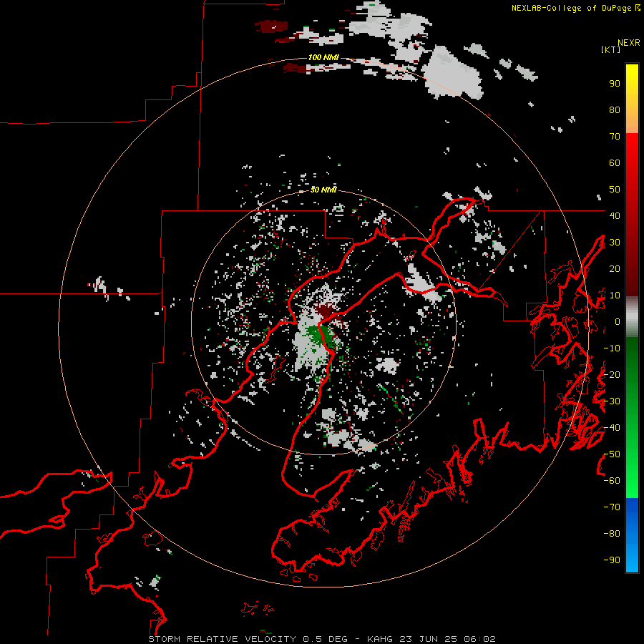The height and width of the screenshot is (644, 644).
Task: Click STORM RELATIVE VELOCITY in the caption
Action: coord(223,639)
